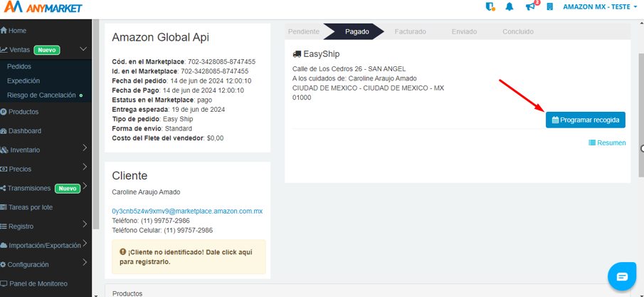
Task: Expand the Configuración menu chevron
Action: [x=85, y=262]
